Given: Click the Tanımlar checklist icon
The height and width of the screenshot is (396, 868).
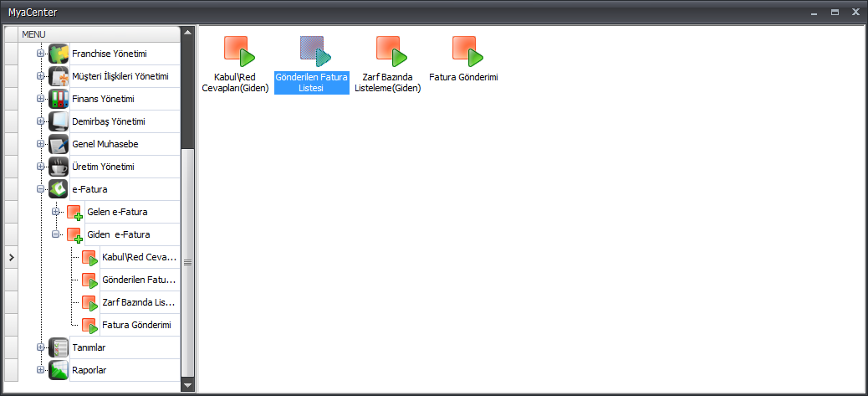Looking at the screenshot, I should [59, 347].
